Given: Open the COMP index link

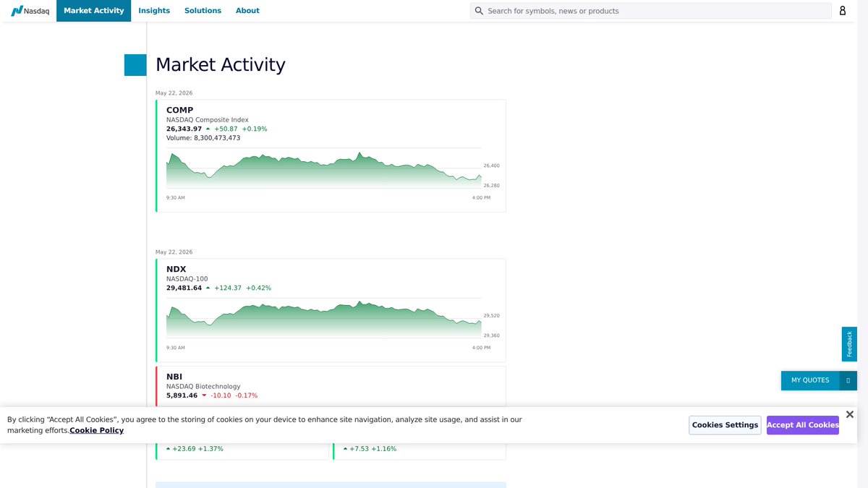Looking at the screenshot, I should coord(179,111).
